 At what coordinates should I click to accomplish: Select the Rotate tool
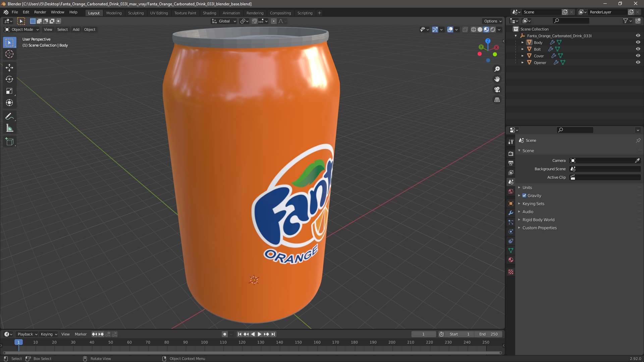(x=9, y=79)
